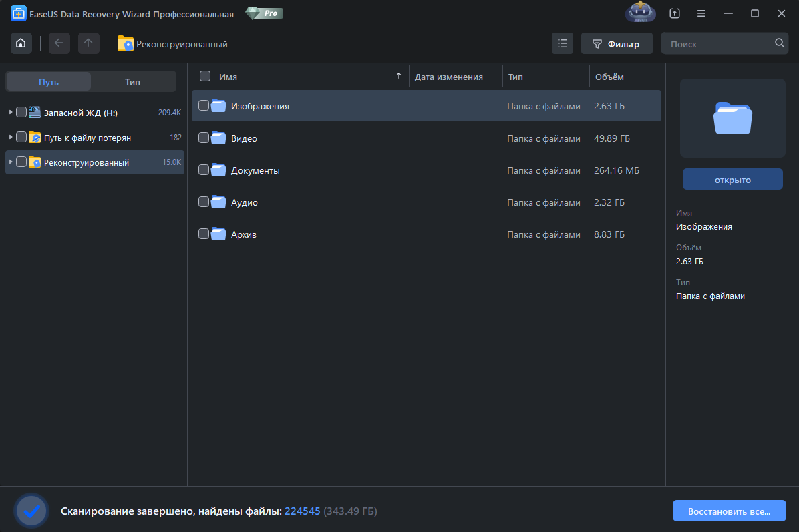The height and width of the screenshot is (532, 799).
Task: Check the Реконструированный tree checkbox
Action: point(21,162)
